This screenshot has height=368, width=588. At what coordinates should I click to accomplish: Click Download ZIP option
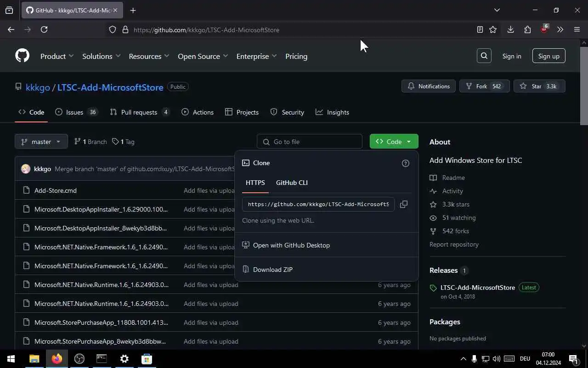click(x=326, y=270)
